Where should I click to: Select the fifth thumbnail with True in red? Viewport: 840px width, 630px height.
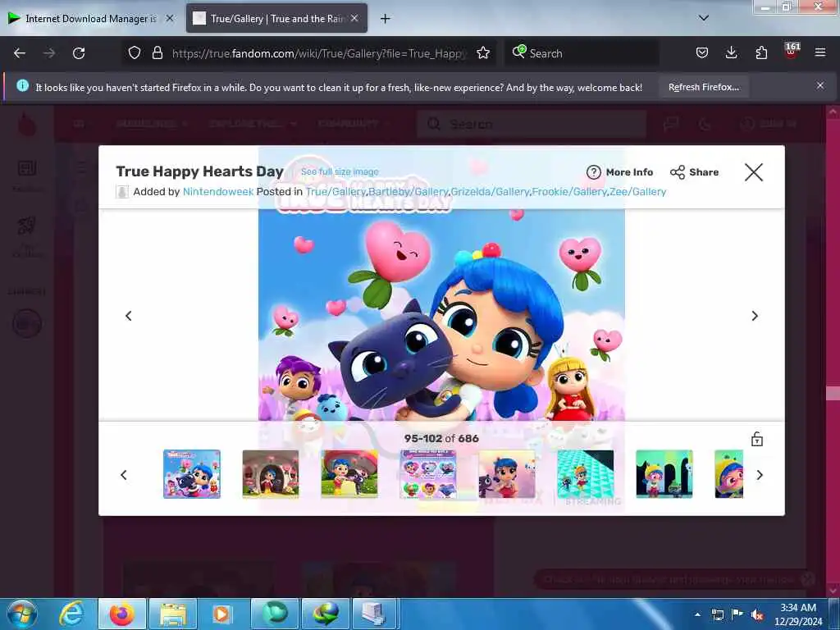pos(507,474)
